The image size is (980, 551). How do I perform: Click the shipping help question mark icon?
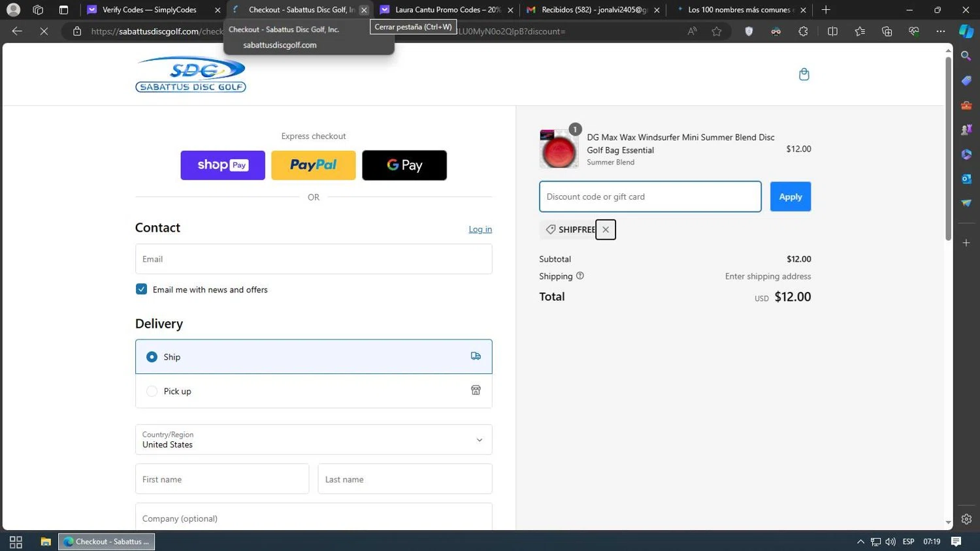coord(580,276)
